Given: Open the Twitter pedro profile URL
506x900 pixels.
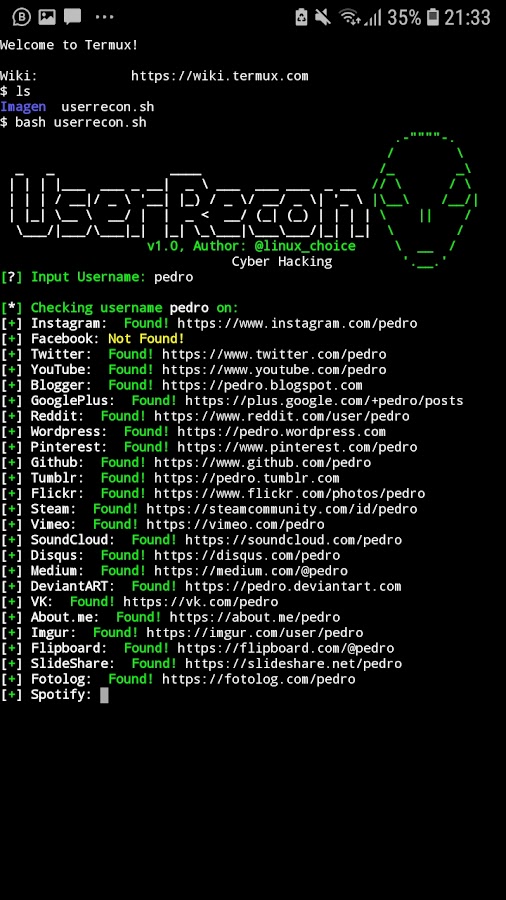Looking at the screenshot, I should tap(274, 354).
